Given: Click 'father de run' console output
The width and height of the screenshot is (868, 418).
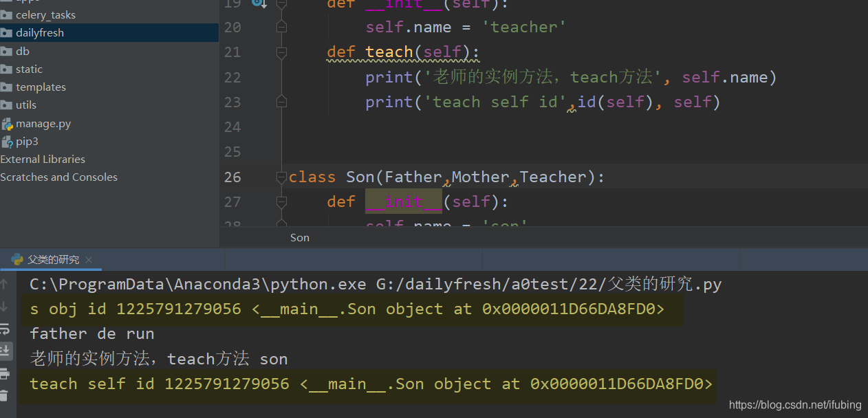Looking at the screenshot, I should coord(92,334).
